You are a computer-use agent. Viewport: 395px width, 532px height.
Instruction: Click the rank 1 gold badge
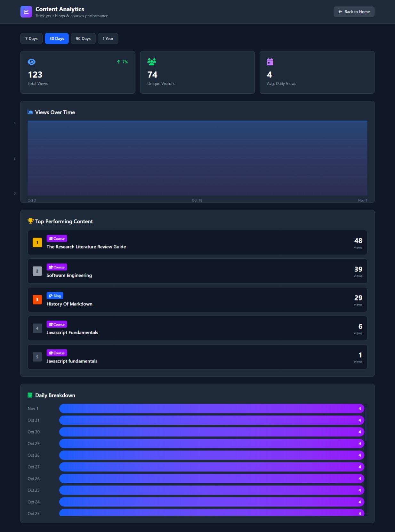tap(37, 243)
